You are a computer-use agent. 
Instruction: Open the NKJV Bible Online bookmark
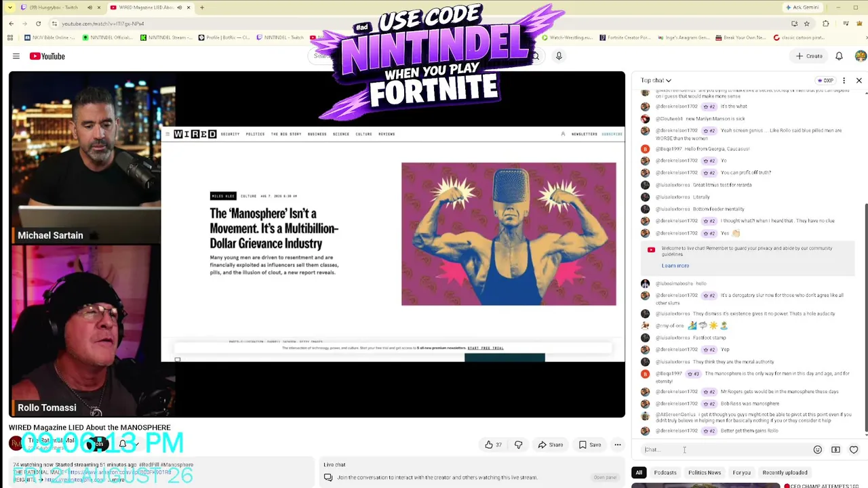pos(50,38)
